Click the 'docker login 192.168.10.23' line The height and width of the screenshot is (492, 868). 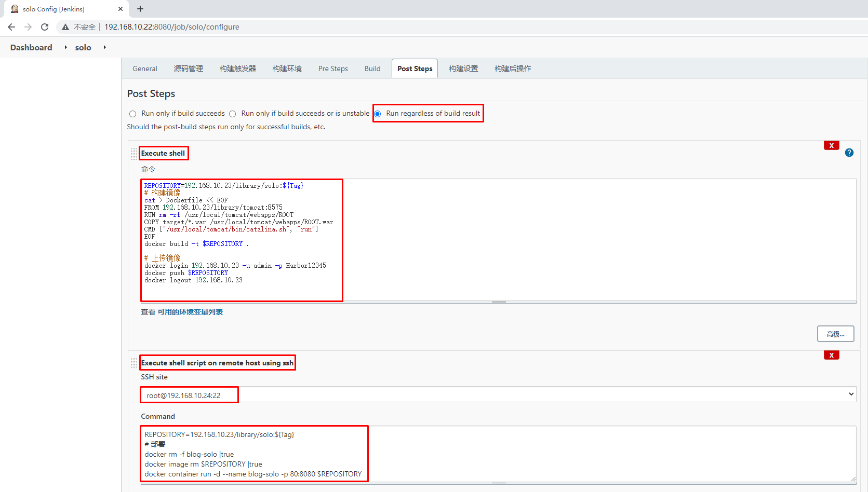[x=235, y=265]
